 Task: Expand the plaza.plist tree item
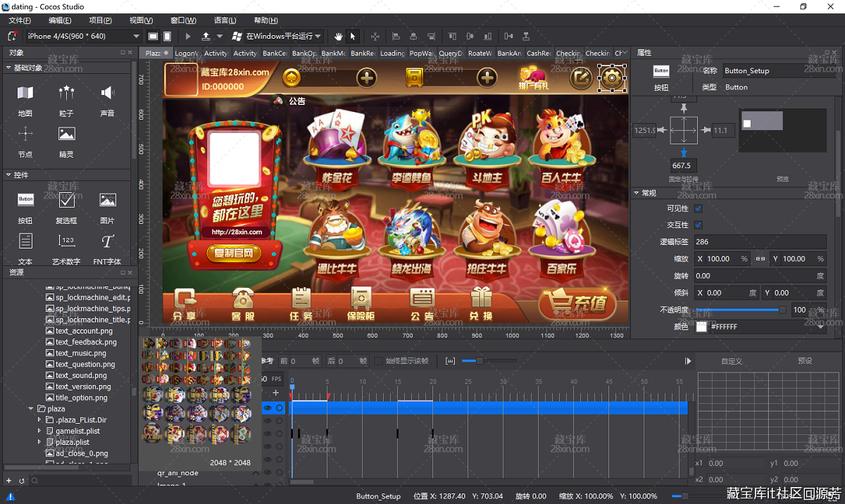(x=39, y=442)
